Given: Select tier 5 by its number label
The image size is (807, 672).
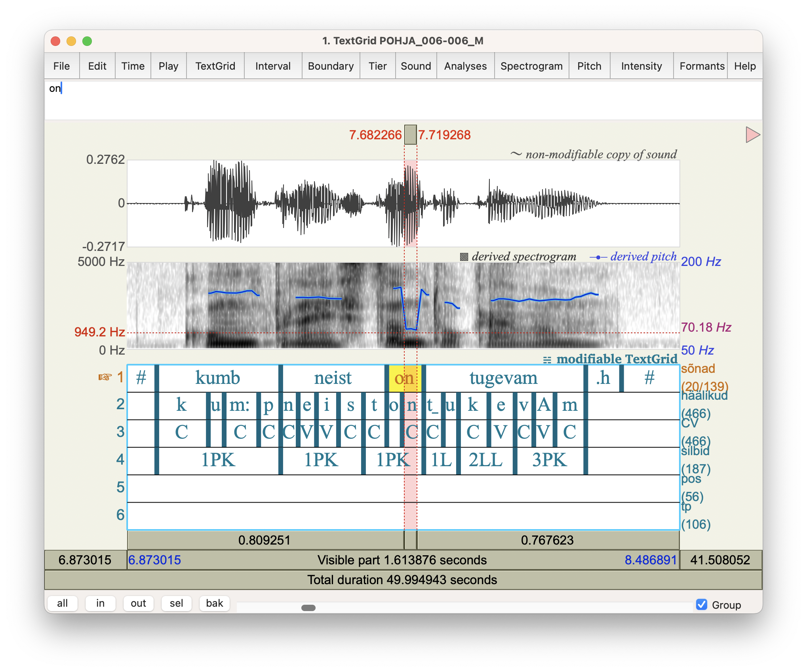Looking at the screenshot, I should (x=120, y=487).
